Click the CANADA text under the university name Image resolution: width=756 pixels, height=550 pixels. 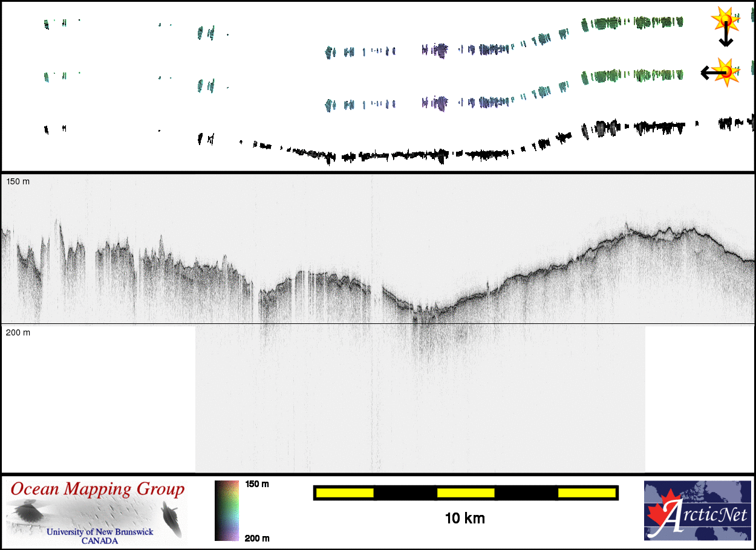100,540
